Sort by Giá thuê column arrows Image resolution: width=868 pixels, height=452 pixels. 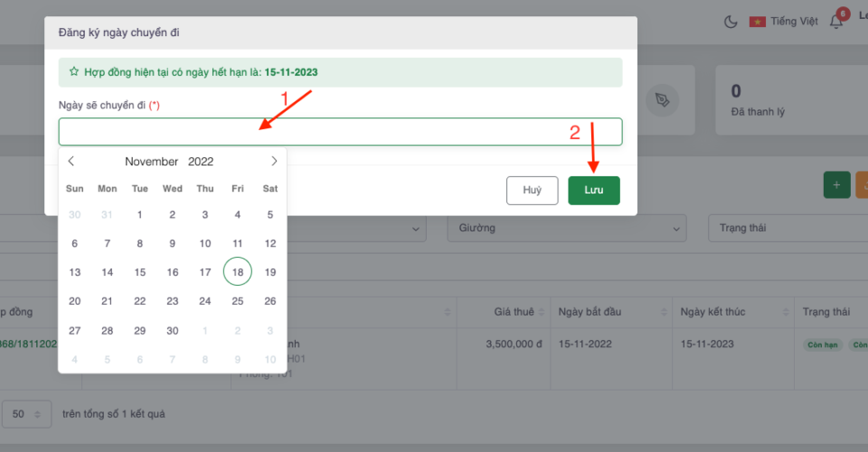click(x=542, y=313)
